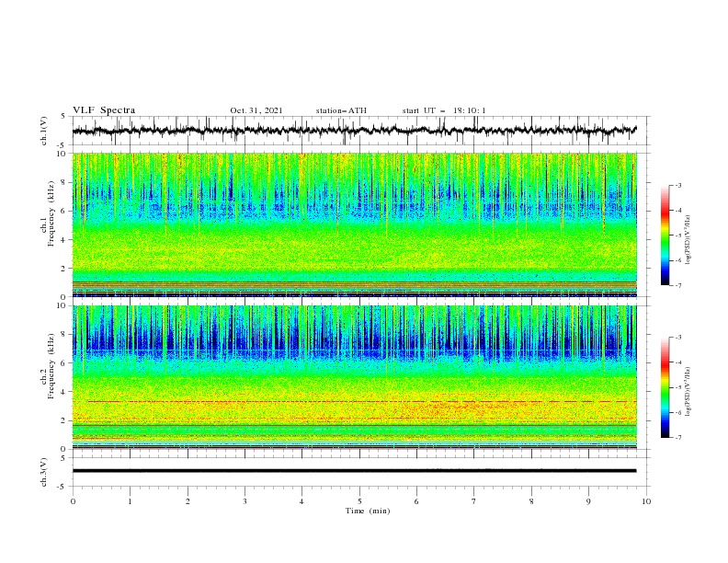The height and width of the screenshot is (563, 728).
Task: Click the "8" tick on the time axis
Action: 531,501
